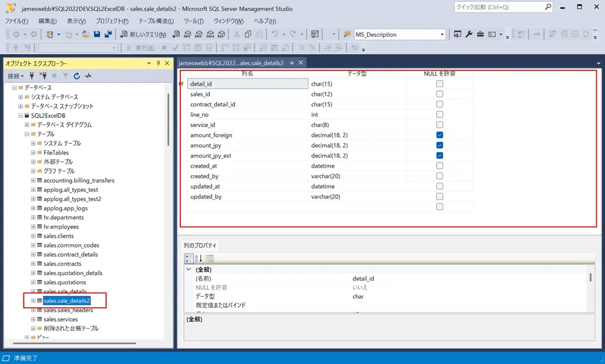Viewport: 605px width, 364px height.
Task: Click the Disconnect plug icon
Action: 43,76
